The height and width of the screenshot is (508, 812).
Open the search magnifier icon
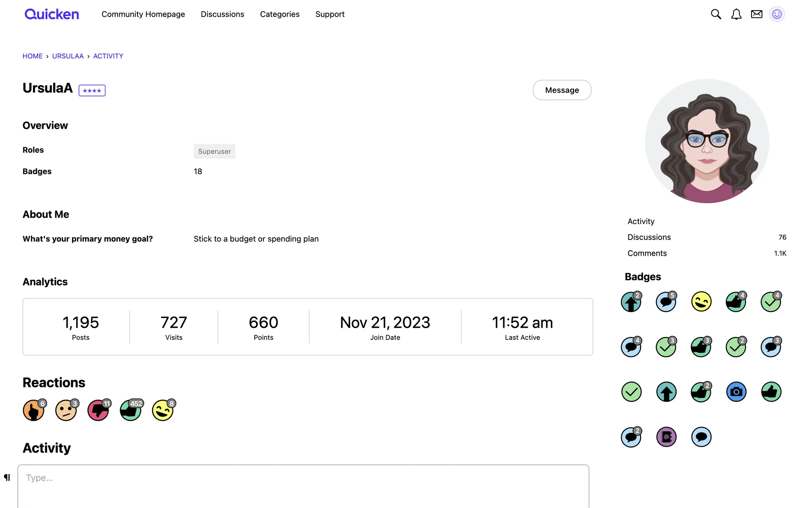click(x=716, y=14)
